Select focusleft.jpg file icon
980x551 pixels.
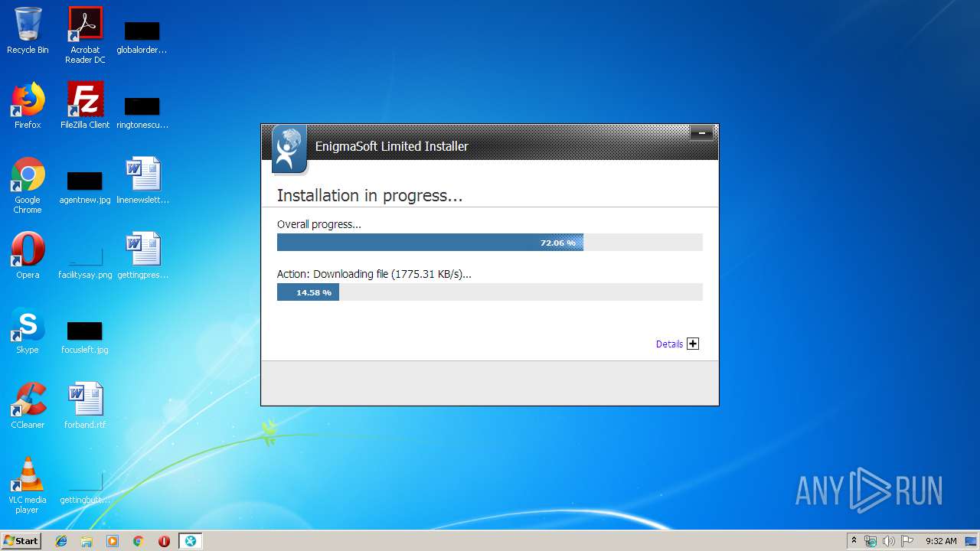tap(85, 336)
